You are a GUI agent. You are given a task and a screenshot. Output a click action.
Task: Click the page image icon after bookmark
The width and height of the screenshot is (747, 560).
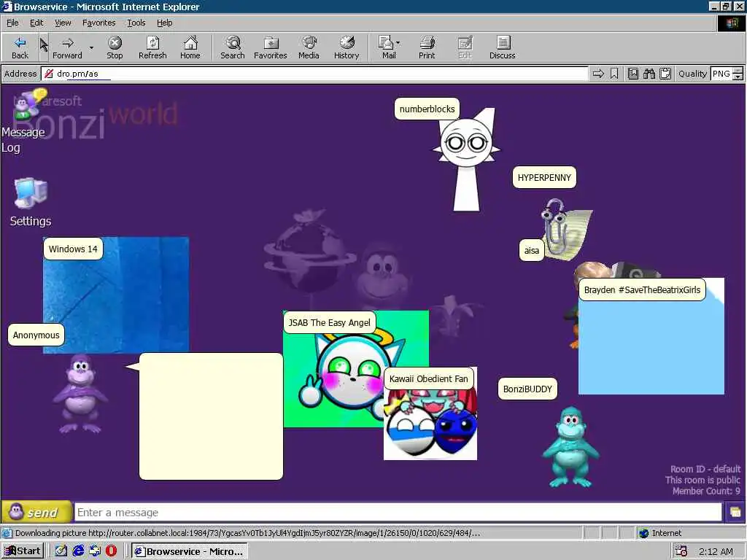click(x=632, y=74)
